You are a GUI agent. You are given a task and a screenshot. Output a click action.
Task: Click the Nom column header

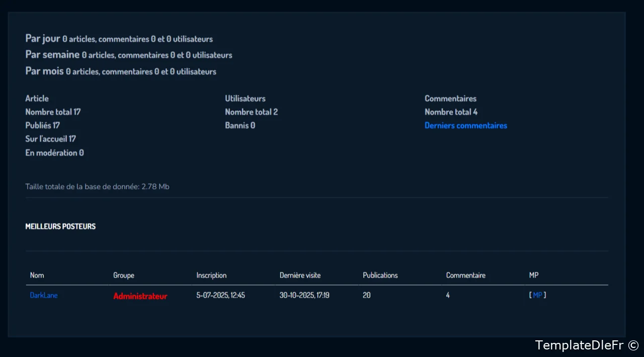(x=37, y=275)
